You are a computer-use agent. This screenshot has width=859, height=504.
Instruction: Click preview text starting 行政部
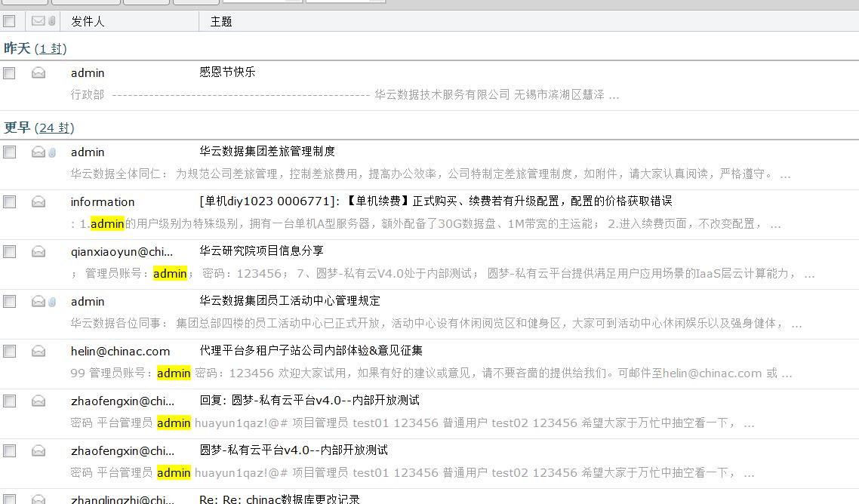pos(345,95)
